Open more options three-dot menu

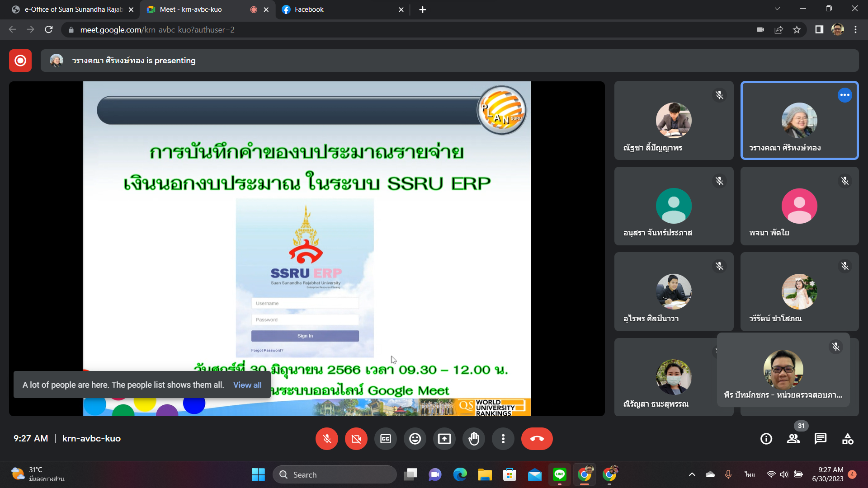click(x=503, y=439)
